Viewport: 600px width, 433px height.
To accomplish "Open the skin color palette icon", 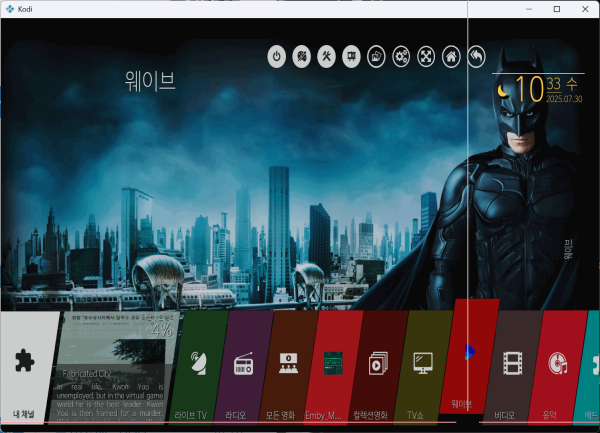I will pyautogui.click(x=301, y=57).
